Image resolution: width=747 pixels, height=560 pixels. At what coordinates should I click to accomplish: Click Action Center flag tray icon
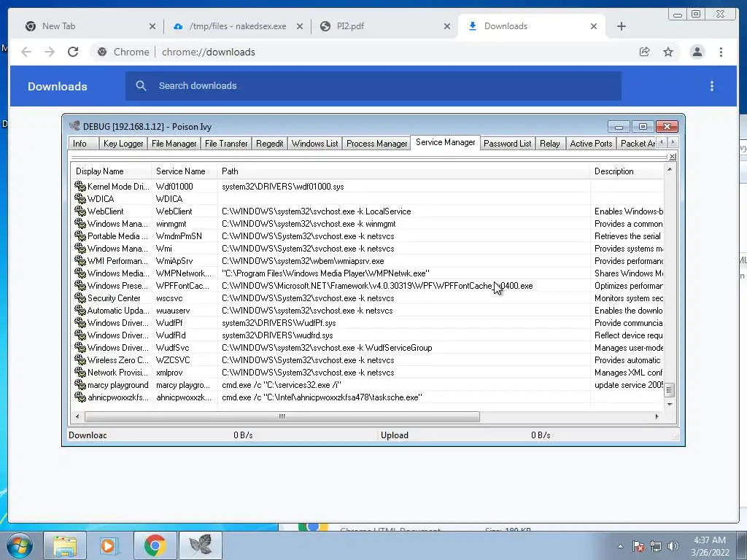(638, 546)
